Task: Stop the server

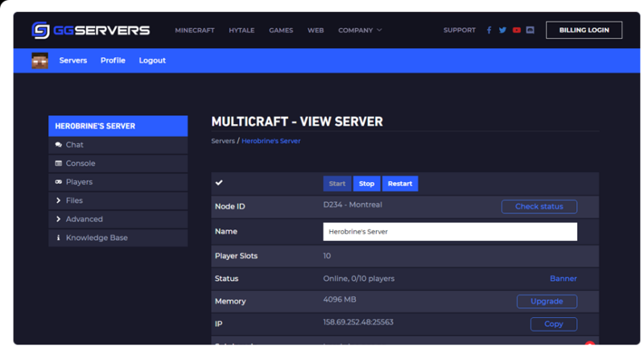Action: tap(366, 184)
